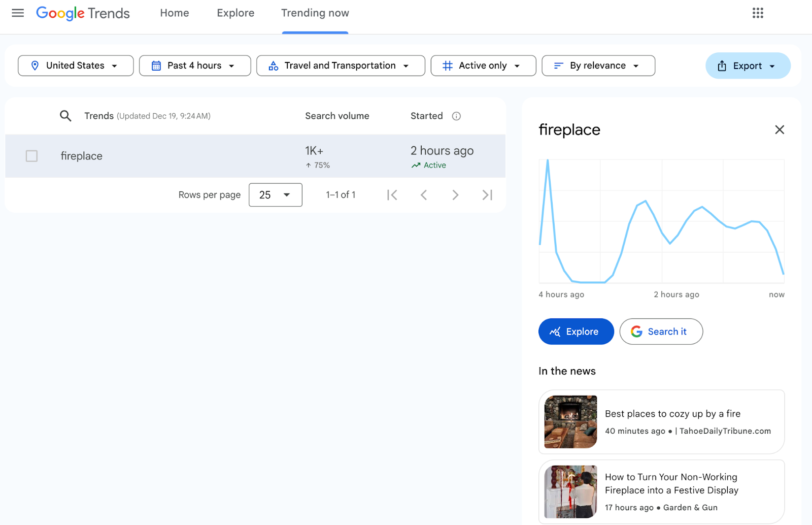Click the Search volume column header
812x525 pixels.
click(x=337, y=116)
